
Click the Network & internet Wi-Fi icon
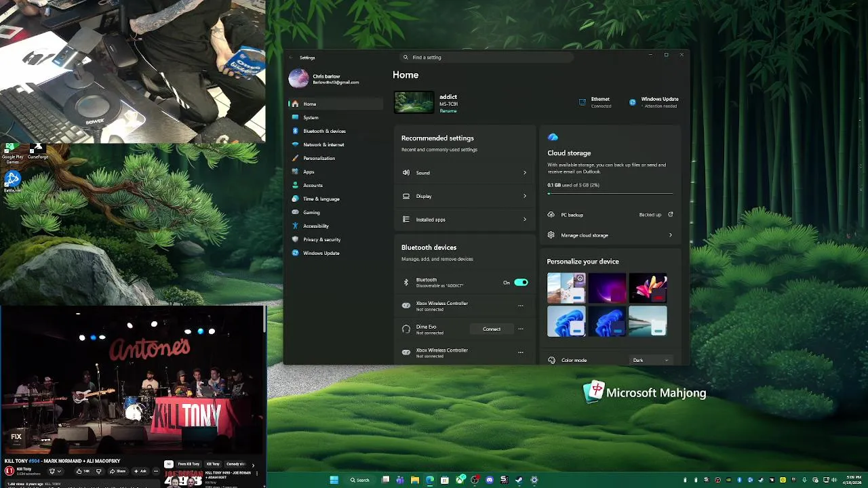click(295, 144)
